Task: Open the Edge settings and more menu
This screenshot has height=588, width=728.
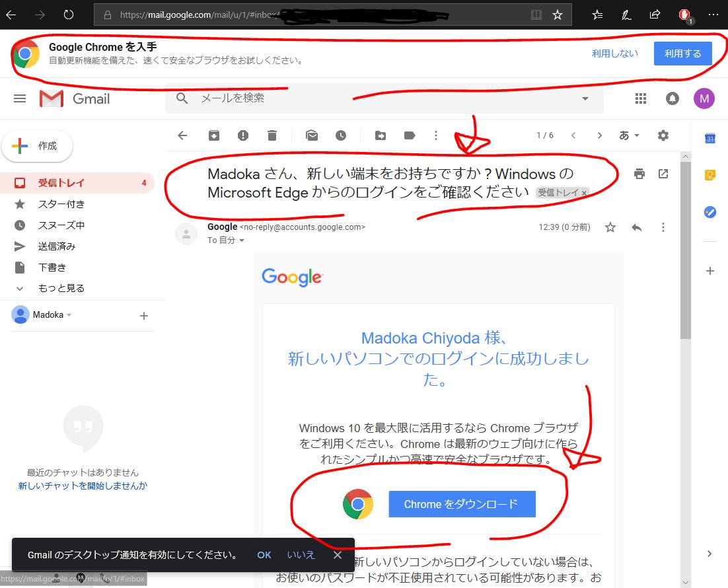Action: pos(713,15)
